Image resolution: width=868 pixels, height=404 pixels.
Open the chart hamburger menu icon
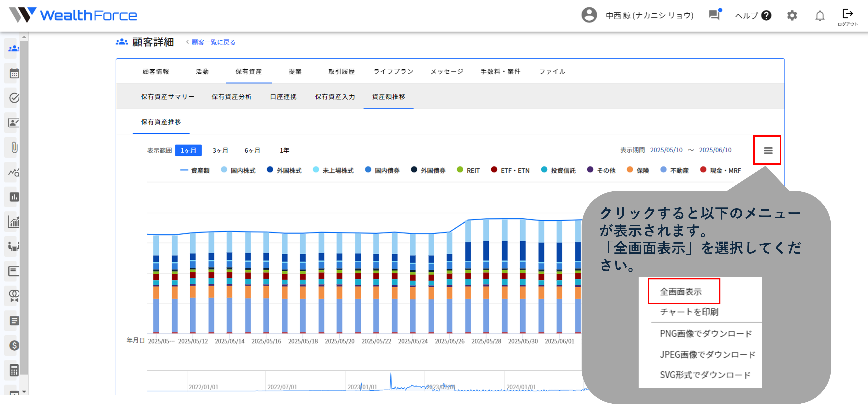(x=768, y=151)
